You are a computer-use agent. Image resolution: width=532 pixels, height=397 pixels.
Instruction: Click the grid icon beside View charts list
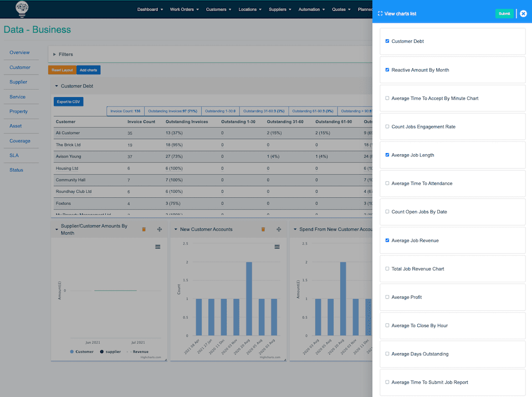tap(380, 13)
